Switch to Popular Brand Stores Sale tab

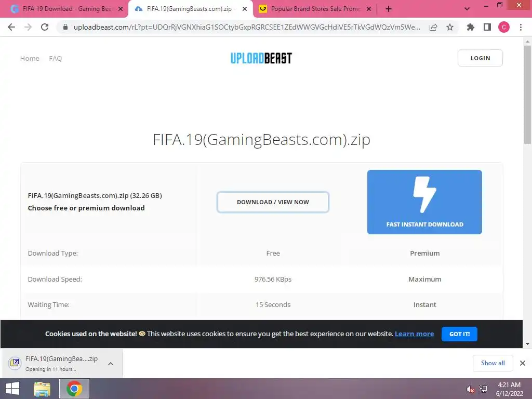315,9
